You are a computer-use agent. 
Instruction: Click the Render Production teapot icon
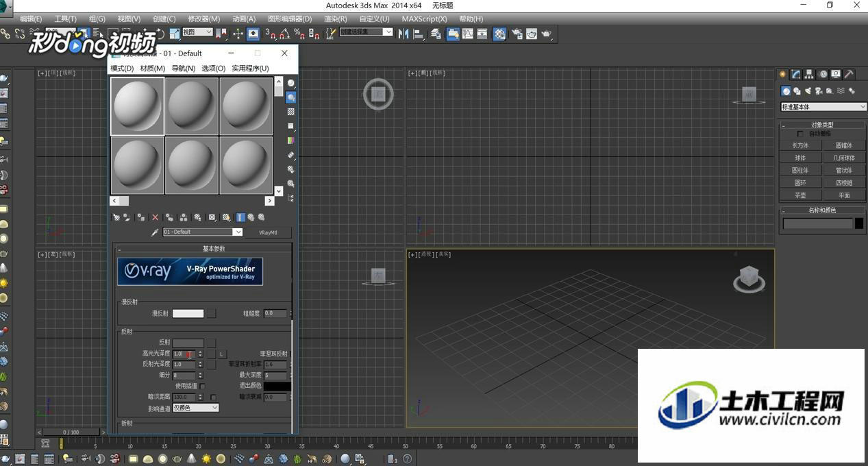(x=547, y=34)
